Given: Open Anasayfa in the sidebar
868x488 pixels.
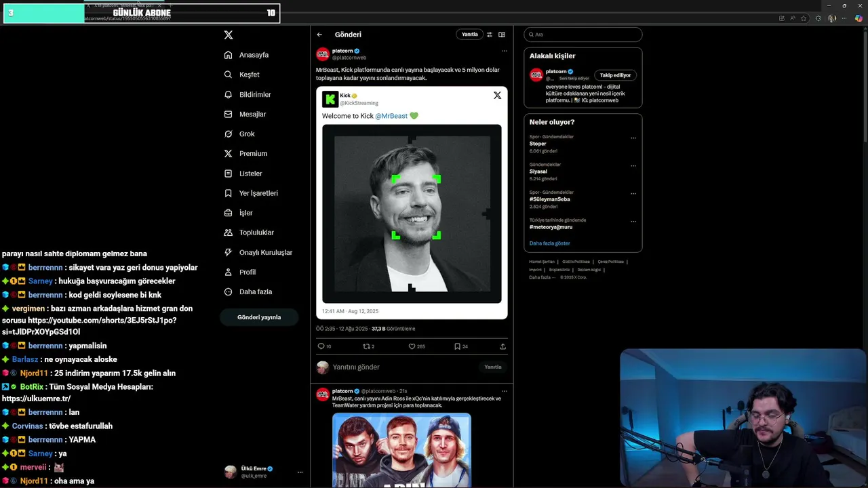Looking at the screenshot, I should (x=247, y=55).
